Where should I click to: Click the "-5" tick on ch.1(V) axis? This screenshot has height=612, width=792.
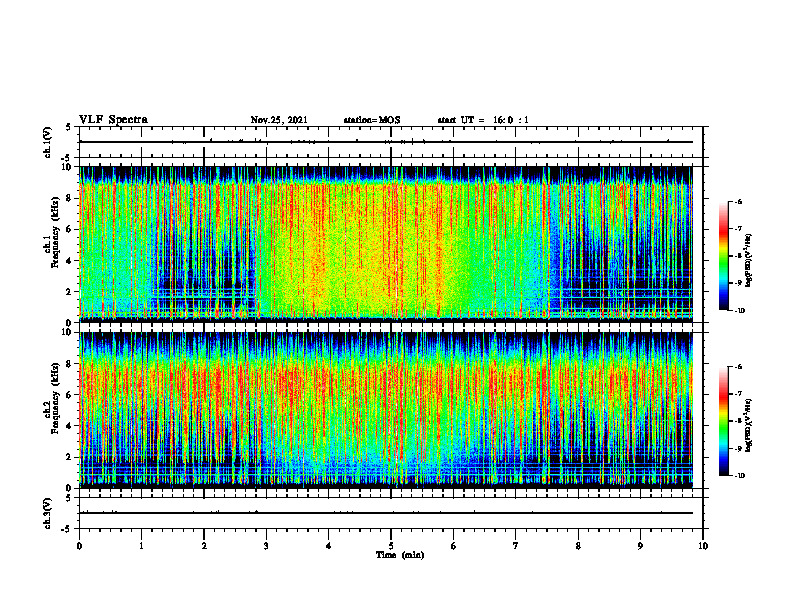67,158
